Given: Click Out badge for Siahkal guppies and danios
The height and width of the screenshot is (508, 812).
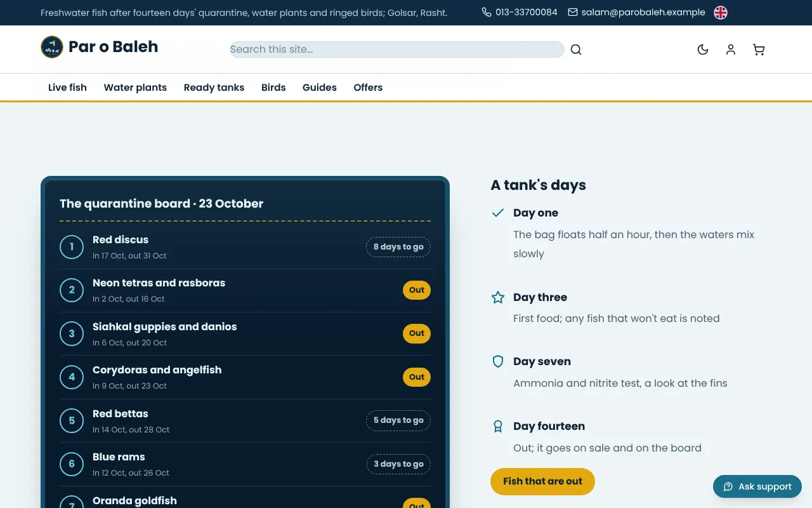Looking at the screenshot, I should point(417,333).
